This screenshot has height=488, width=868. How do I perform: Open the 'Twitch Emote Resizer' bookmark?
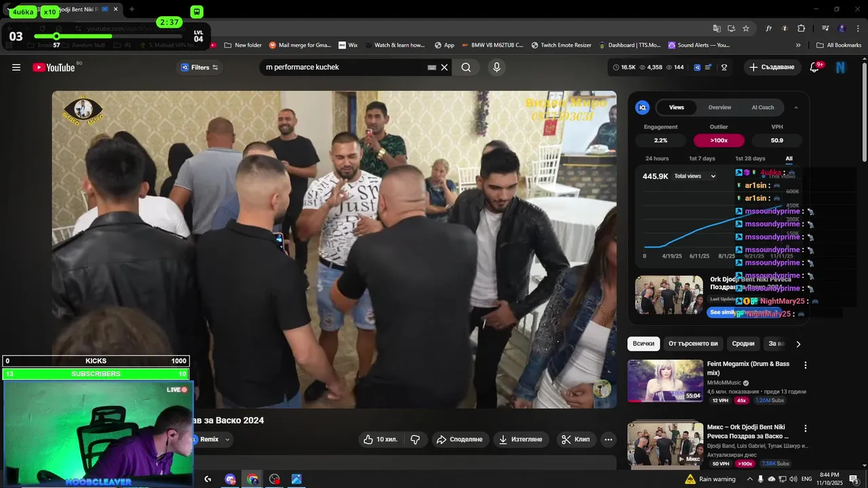(x=561, y=45)
